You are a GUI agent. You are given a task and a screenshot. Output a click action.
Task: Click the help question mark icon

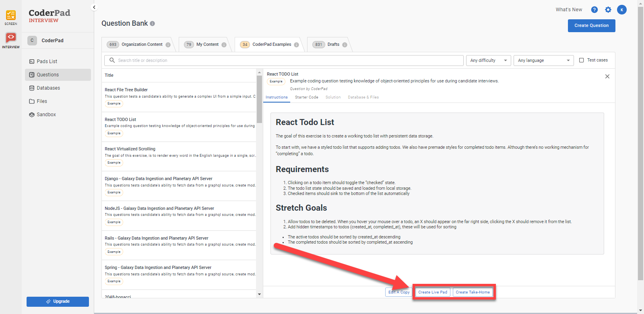click(594, 10)
